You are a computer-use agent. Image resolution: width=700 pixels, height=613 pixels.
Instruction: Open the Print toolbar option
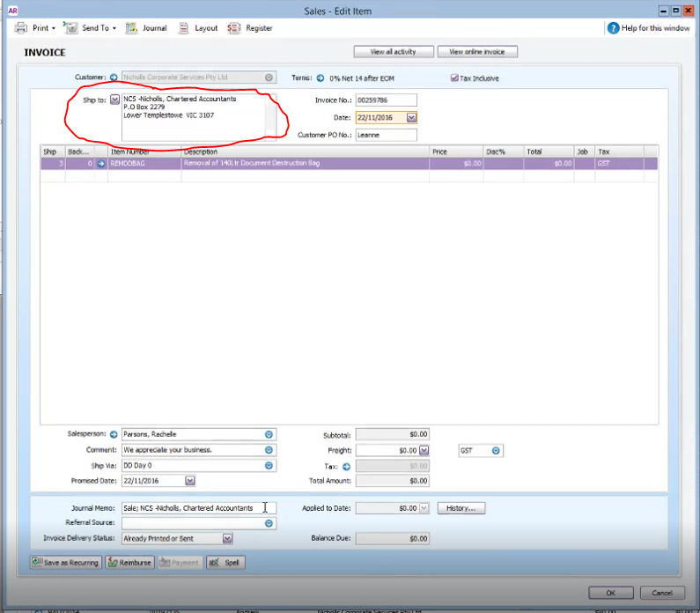[35, 28]
